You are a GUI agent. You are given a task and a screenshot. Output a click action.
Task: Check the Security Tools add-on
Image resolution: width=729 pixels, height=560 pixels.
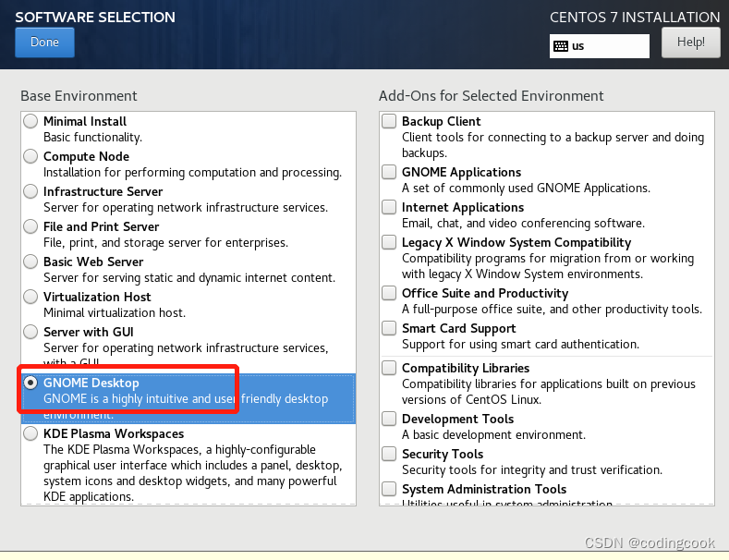coord(389,454)
